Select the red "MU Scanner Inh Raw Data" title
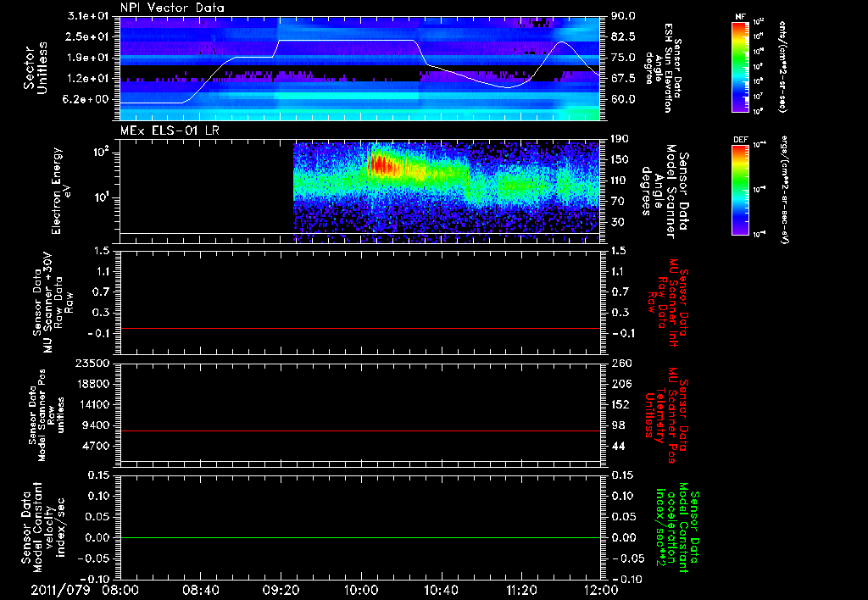This screenshot has width=868, height=600. [x=668, y=303]
